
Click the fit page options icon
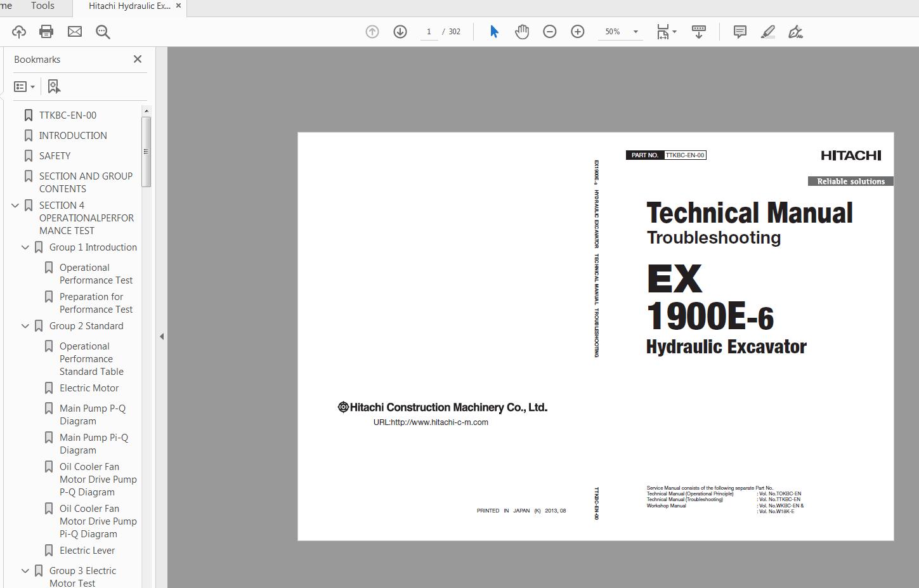click(x=663, y=32)
